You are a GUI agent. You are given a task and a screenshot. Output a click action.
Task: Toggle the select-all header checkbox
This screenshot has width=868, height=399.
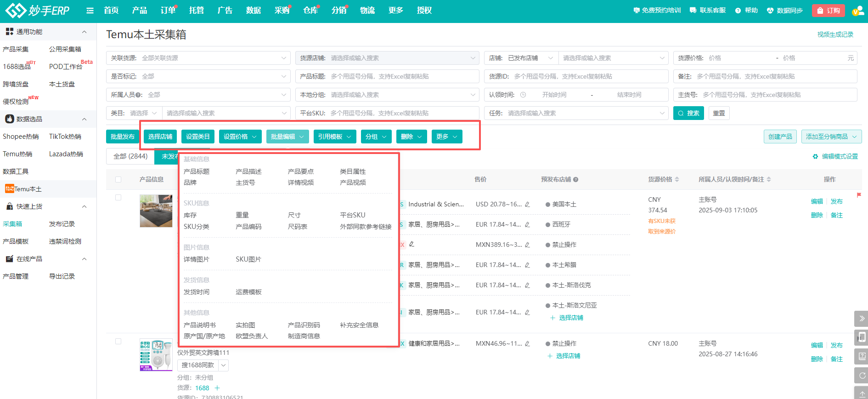[x=118, y=180]
